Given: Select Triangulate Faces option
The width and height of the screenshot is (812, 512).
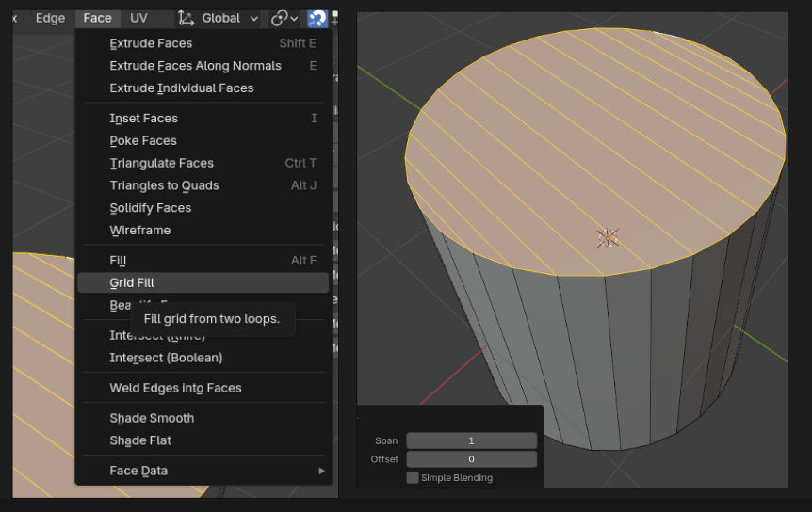Looking at the screenshot, I should pyautogui.click(x=161, y=163).
